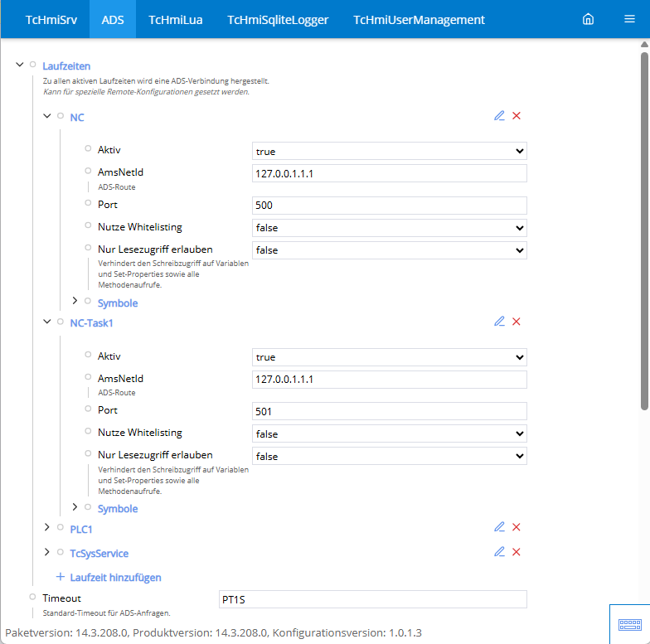Image resolution: width=650 pixels, height=644 pixels.
Task: Click the circle marker beside Laufzeiten
Action: [33, 65]
